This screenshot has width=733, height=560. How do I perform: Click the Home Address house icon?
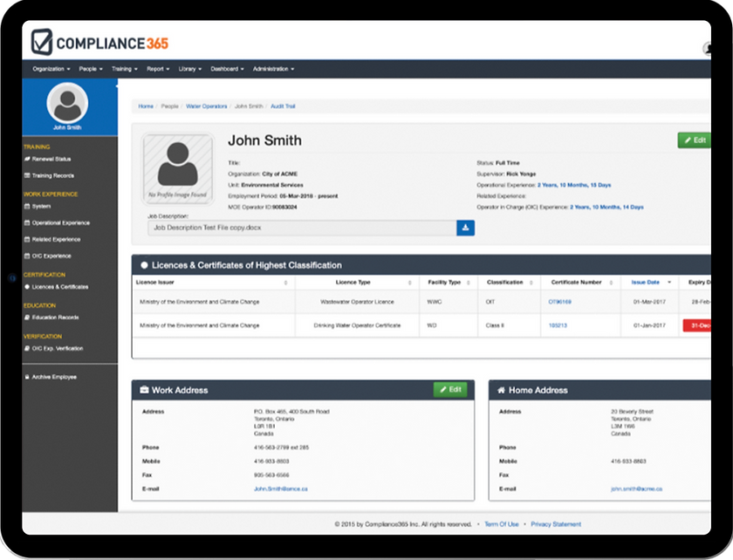501,390
